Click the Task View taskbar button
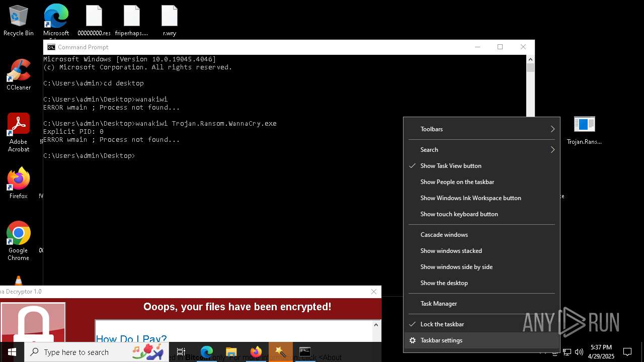 coord(181,352)
